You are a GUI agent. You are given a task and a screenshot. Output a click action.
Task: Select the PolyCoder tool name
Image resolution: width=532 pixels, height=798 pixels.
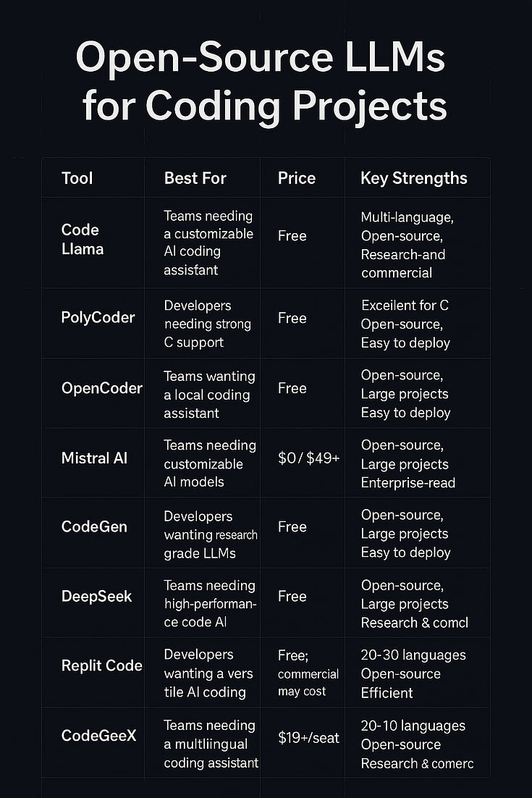(98, 318)
